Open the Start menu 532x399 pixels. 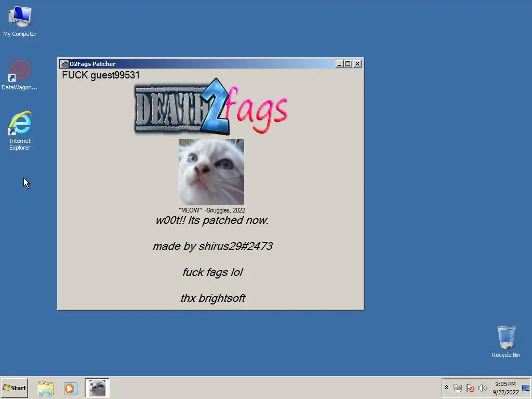(x=14, y=388)
